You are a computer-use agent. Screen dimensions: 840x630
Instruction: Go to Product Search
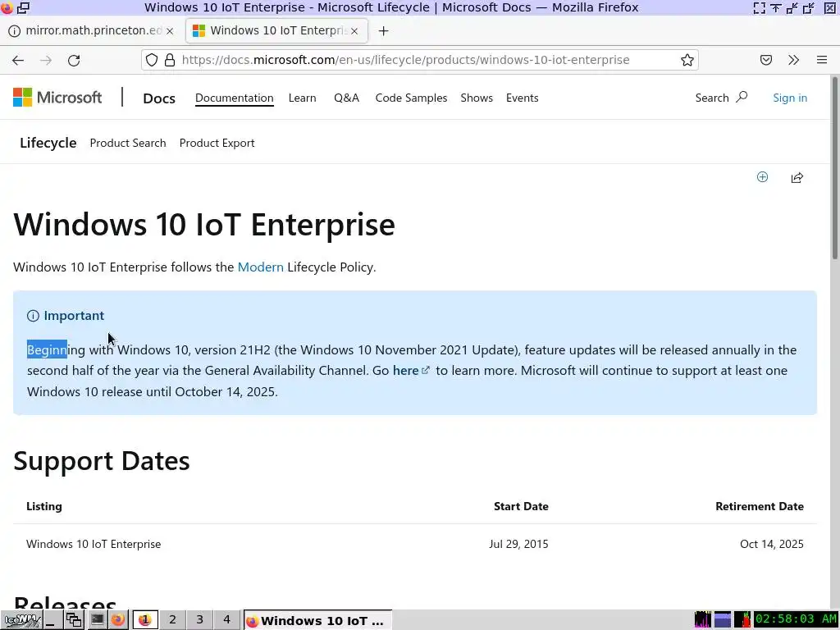[128, 143]
